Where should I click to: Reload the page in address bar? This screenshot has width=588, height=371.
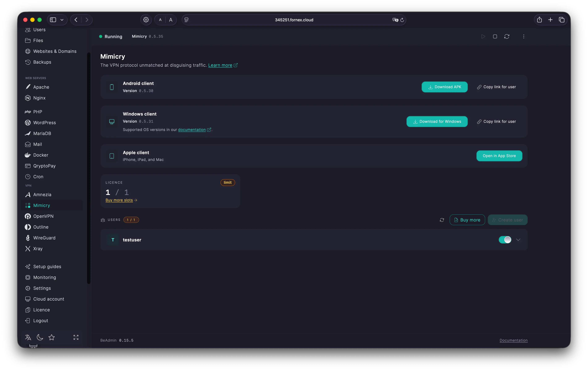(x=402, y=20)
